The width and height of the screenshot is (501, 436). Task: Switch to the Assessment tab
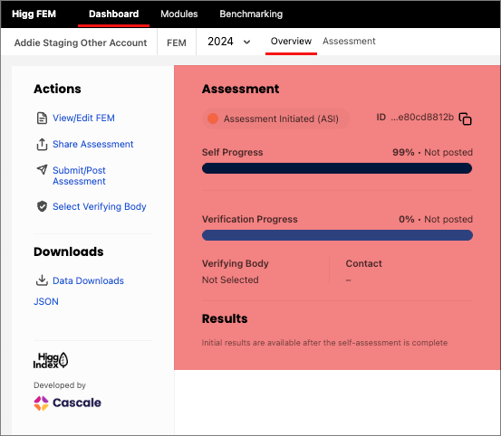coord(349,41)
